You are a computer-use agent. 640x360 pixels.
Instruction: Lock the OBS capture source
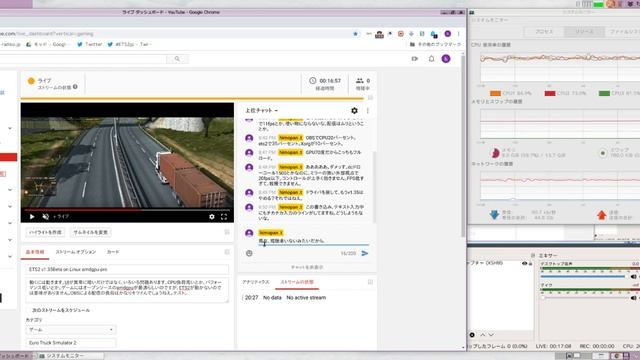click(x=530, y=263)
